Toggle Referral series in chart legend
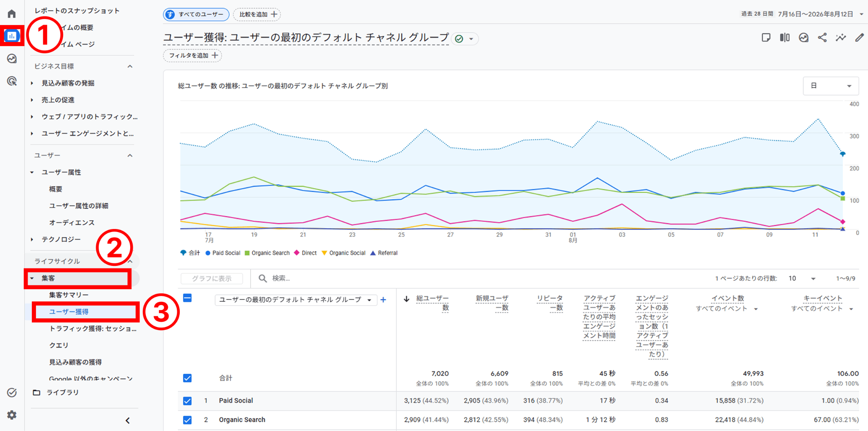This screenshot has height=431, width=868. click(x=384, y=253)
